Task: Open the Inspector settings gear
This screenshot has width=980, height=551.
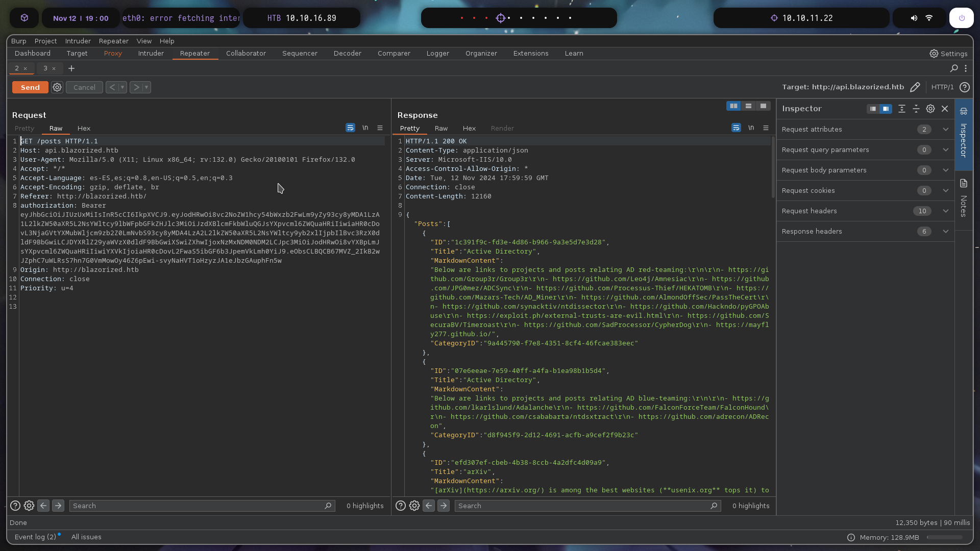Action: (x=930, y=109)
